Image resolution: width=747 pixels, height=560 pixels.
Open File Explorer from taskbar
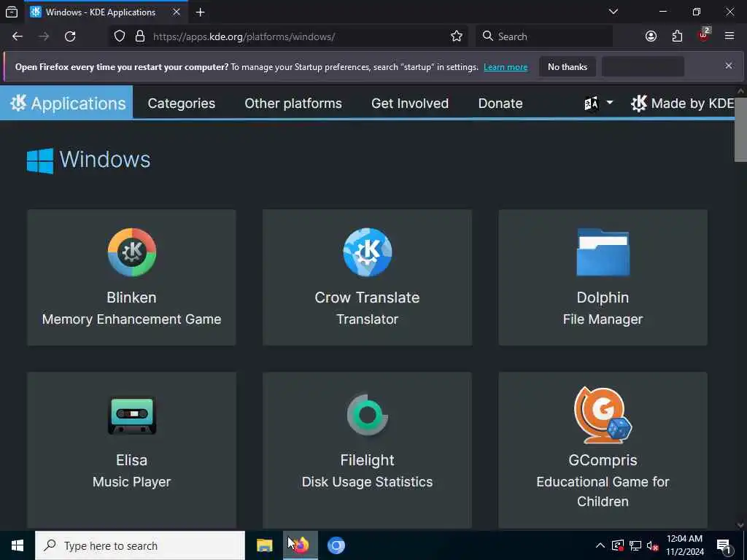point(264,545)
